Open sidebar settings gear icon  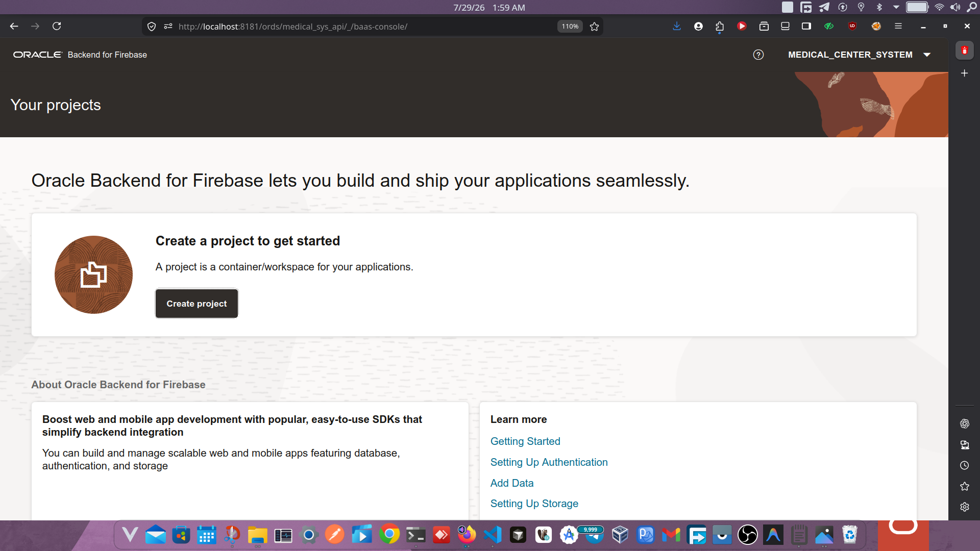964,507
